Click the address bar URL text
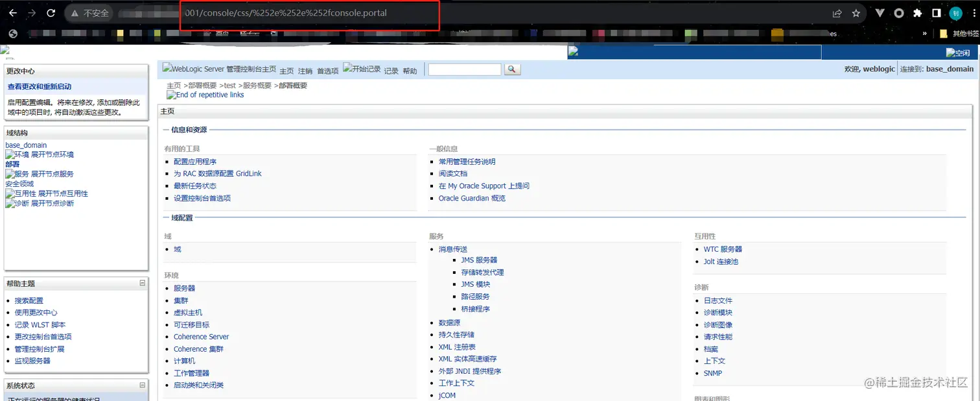The image size is (980, 401). click(x=285, y=13)
